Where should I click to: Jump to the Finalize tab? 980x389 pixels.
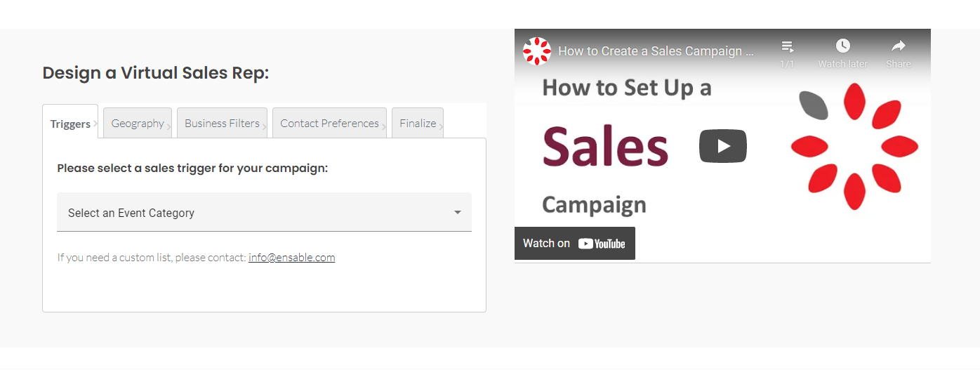418,124
